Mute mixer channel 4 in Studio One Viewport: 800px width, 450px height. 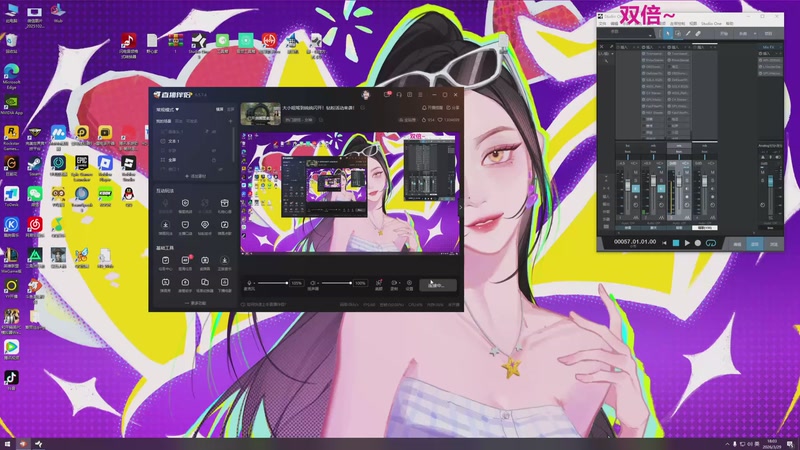[x=712, y=173]
